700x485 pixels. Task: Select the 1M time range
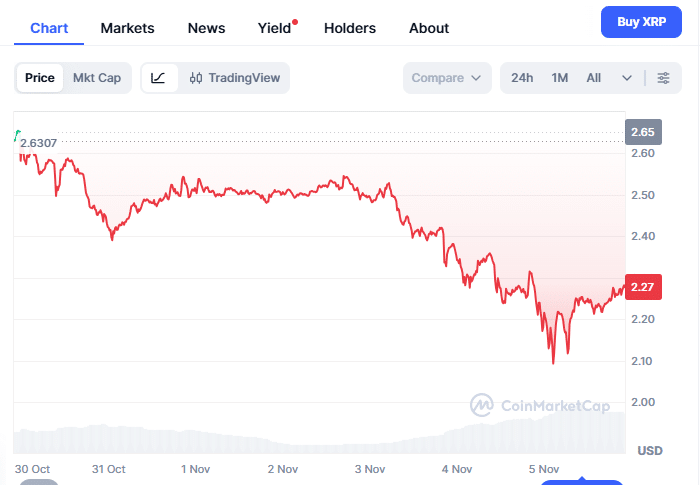(x=560, y=78)
